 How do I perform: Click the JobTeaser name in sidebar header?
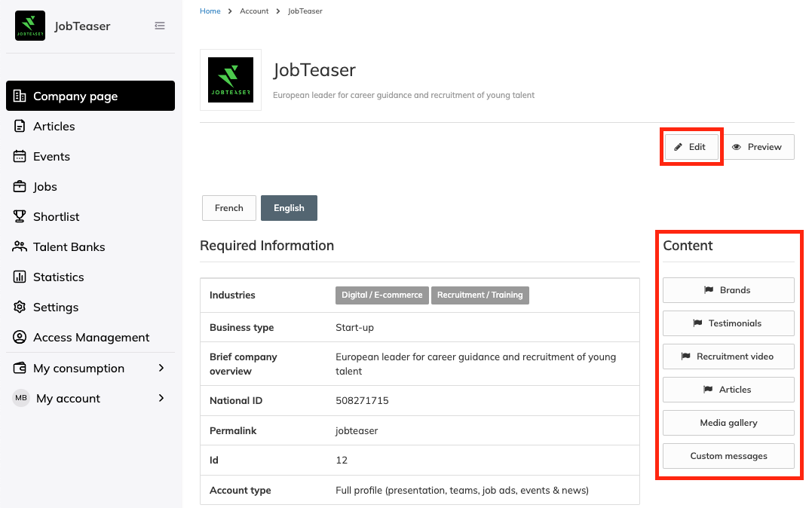click(82, 26)
